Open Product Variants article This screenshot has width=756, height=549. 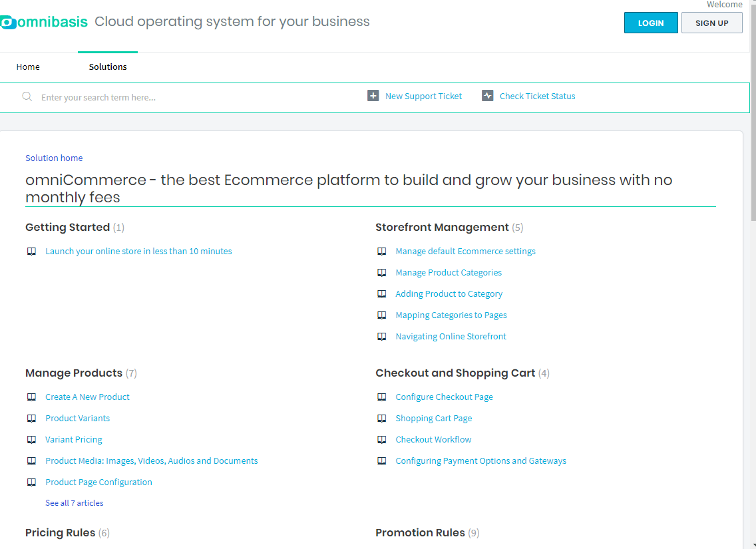(x=78, y=418)
